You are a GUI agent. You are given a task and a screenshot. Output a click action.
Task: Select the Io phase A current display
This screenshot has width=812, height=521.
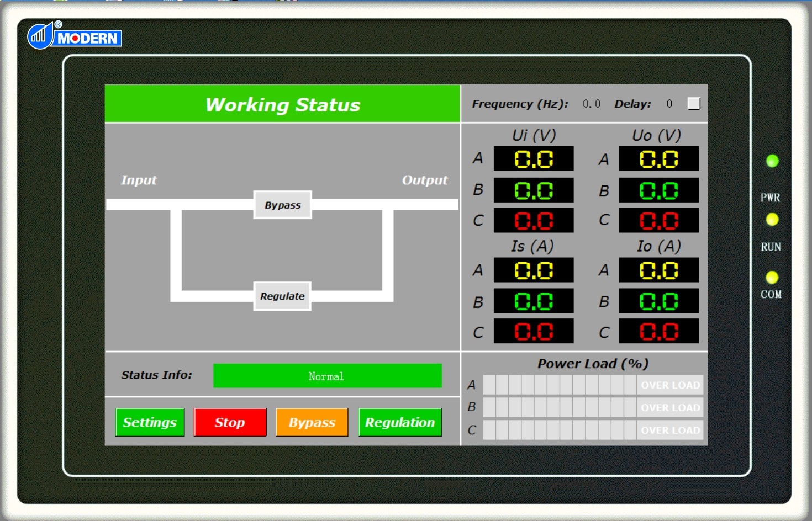[658, 270]
